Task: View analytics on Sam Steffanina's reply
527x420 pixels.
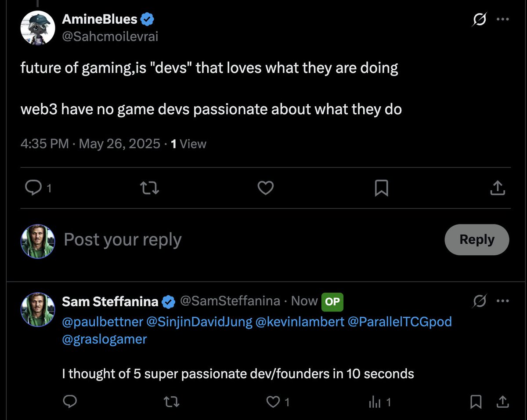Action: click(375, 402)
